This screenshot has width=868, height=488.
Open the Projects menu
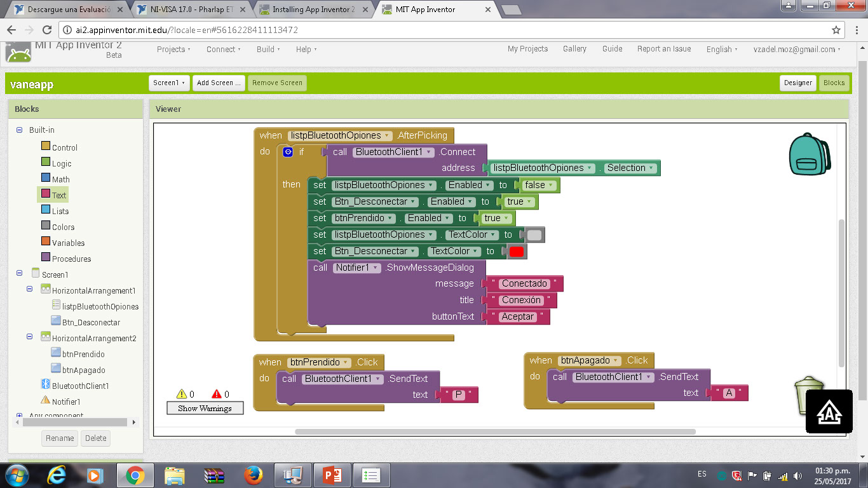173,49
